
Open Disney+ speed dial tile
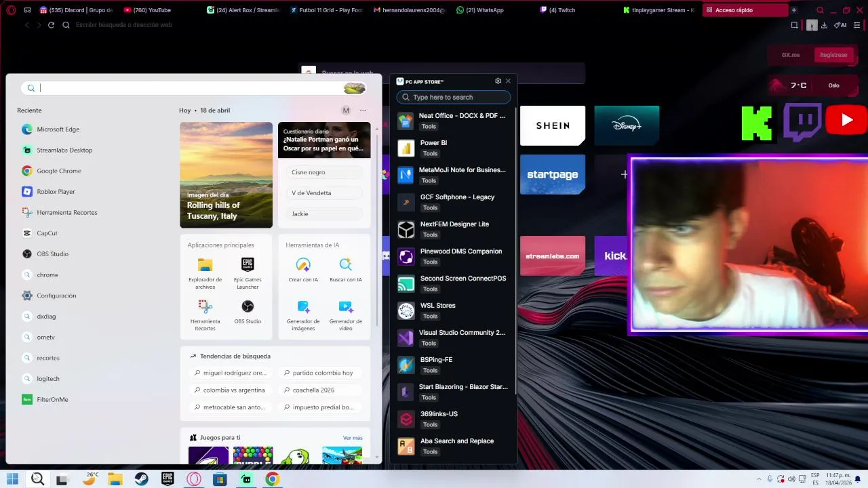click(627, 125)
